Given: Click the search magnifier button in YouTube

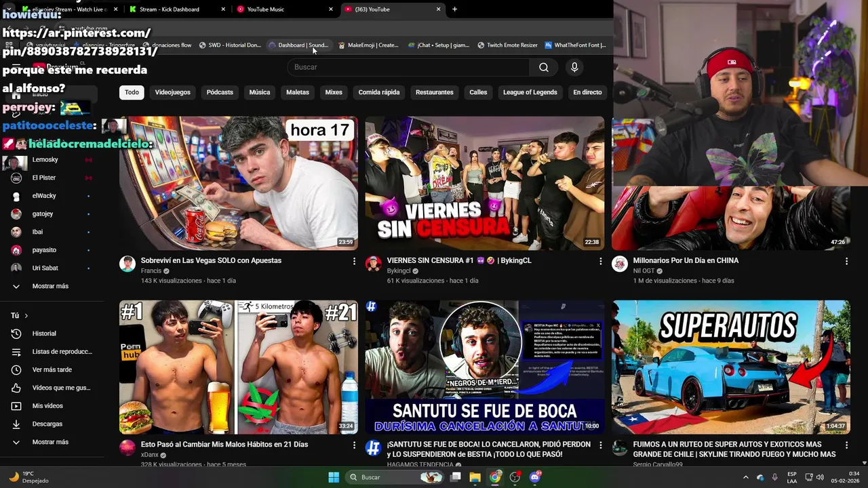Looking at the screenshot, I should tap(544, 67).
